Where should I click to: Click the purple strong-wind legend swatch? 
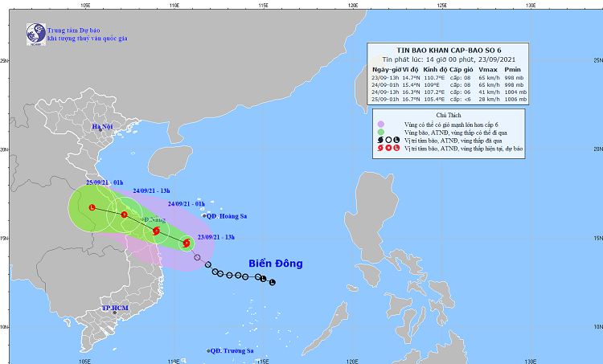coord(380,124)
